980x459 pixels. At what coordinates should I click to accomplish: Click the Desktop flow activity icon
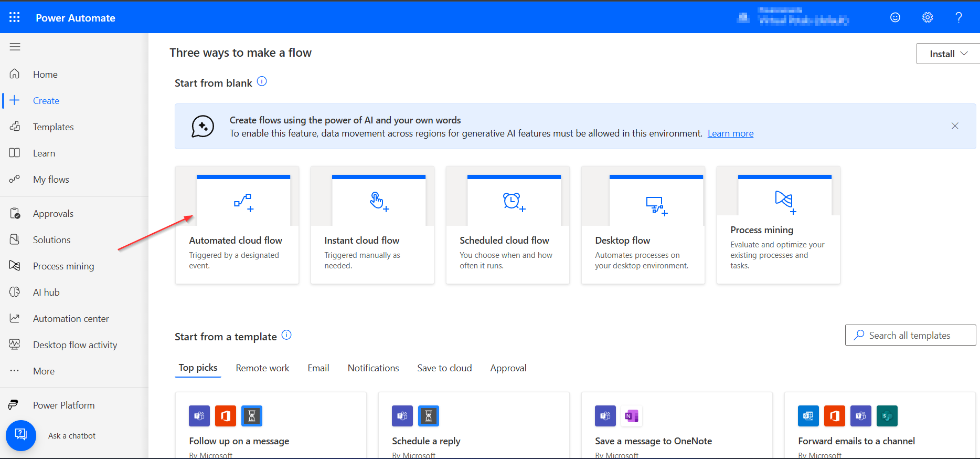coord(15,345)
